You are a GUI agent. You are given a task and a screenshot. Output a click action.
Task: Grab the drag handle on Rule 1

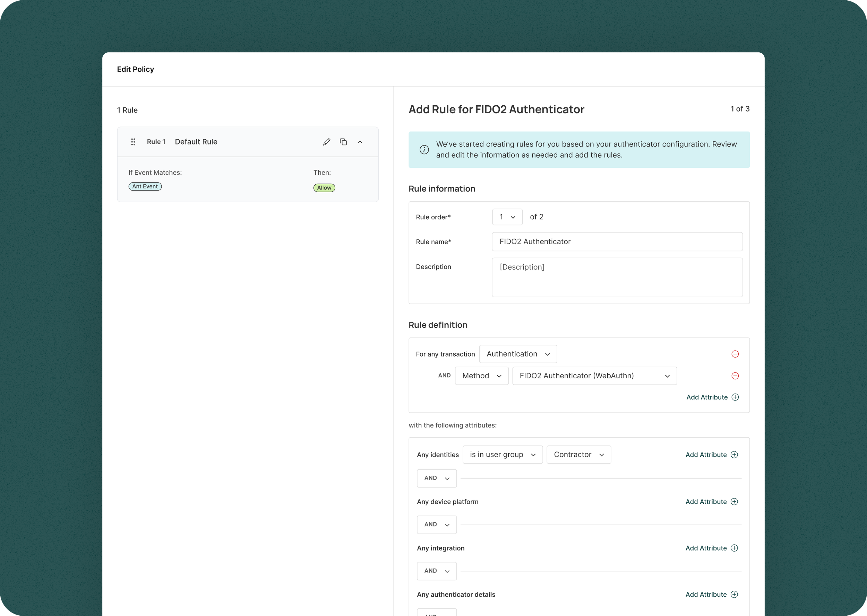133,142
